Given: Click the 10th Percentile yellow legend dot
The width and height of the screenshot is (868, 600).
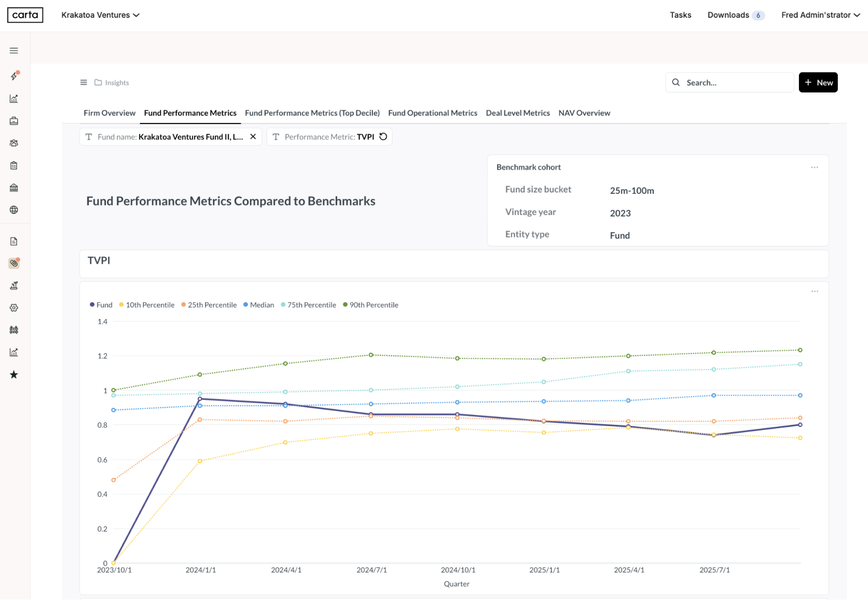Looking at the screenshot, I should pos(122,305).
